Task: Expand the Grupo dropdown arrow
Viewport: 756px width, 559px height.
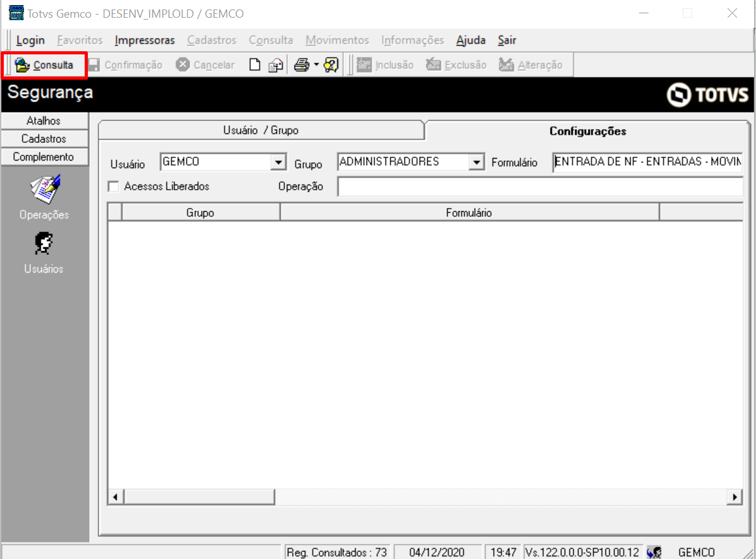Action: [x=477, y=162]
